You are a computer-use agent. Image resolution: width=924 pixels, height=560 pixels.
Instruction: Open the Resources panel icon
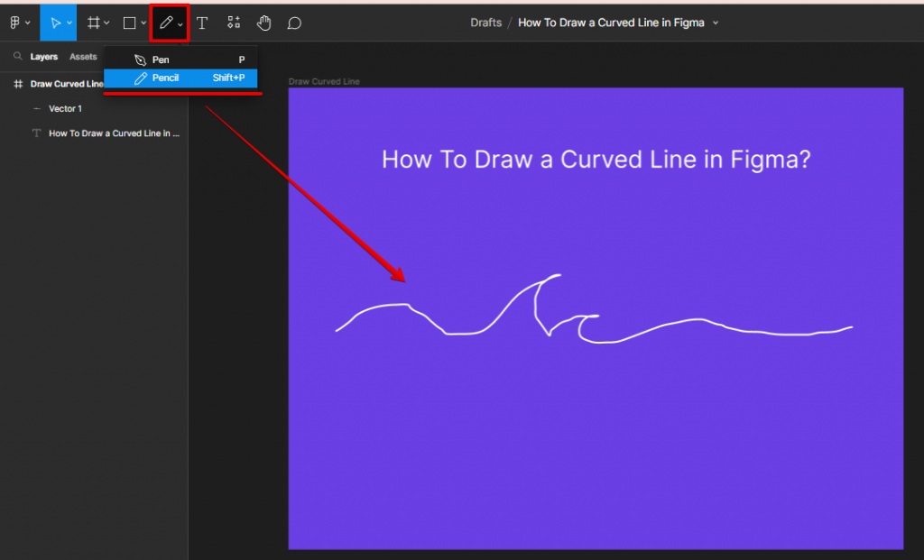(234, 22)
